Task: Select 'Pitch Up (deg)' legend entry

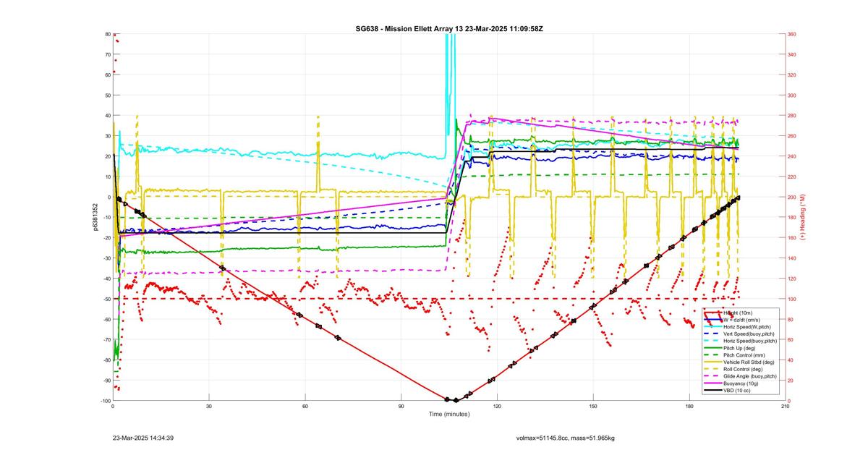Action: click(x=739, y=348)
